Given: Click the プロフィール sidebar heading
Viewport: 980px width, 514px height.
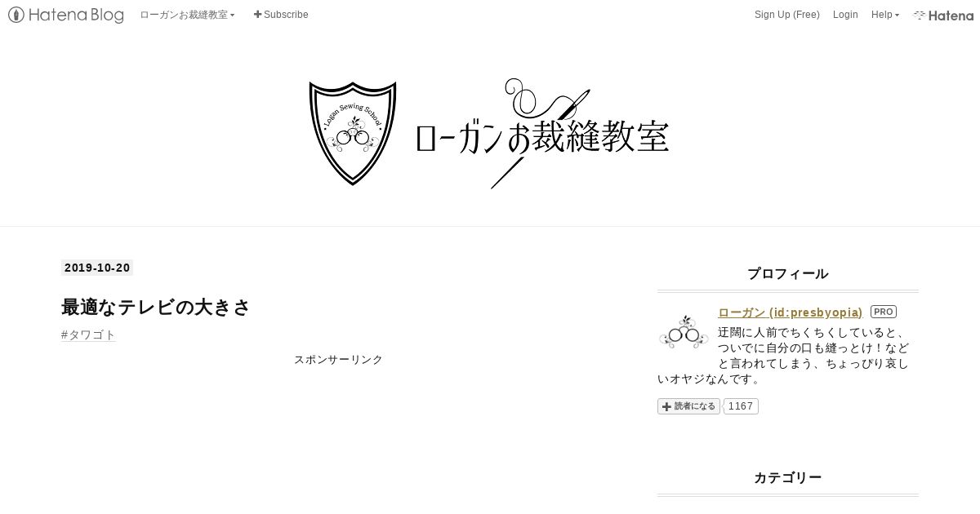Looking at the screenshot, I should (x=787, y=273).
